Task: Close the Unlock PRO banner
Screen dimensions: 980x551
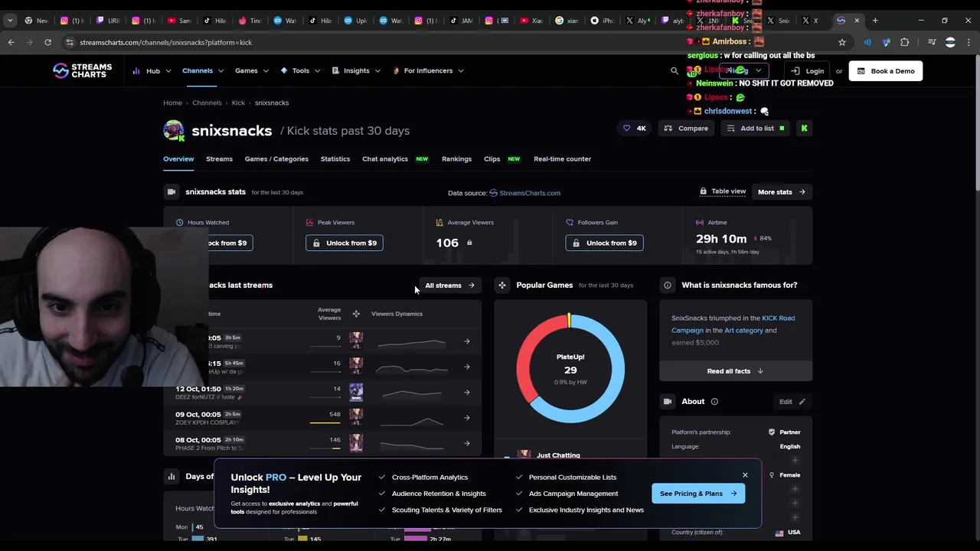Action: point(745,475)
